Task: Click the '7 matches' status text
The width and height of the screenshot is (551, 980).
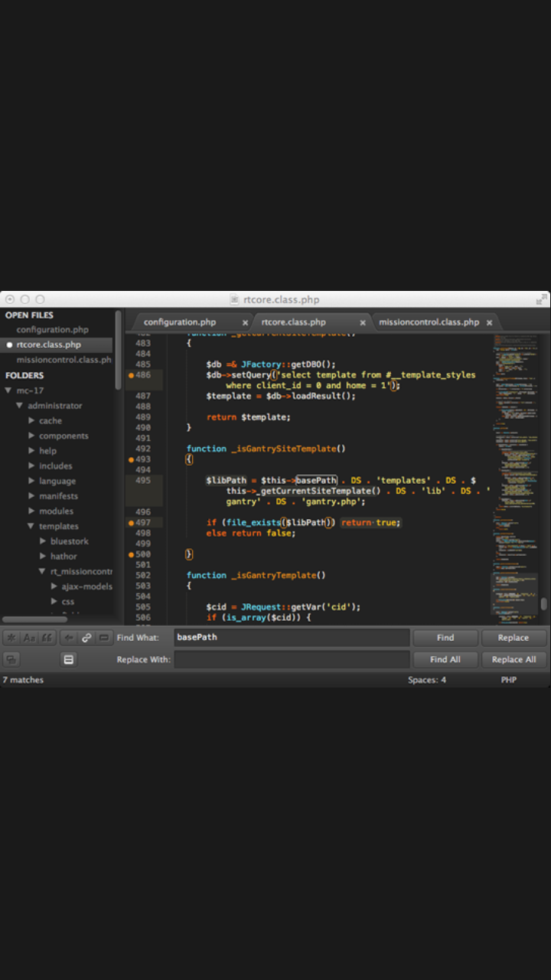Action: pos(23,680)
